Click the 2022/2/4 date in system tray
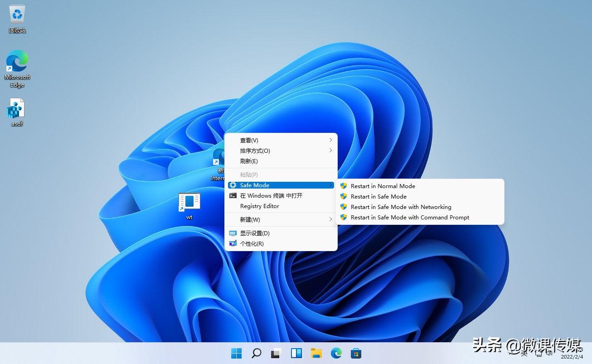 571,357
